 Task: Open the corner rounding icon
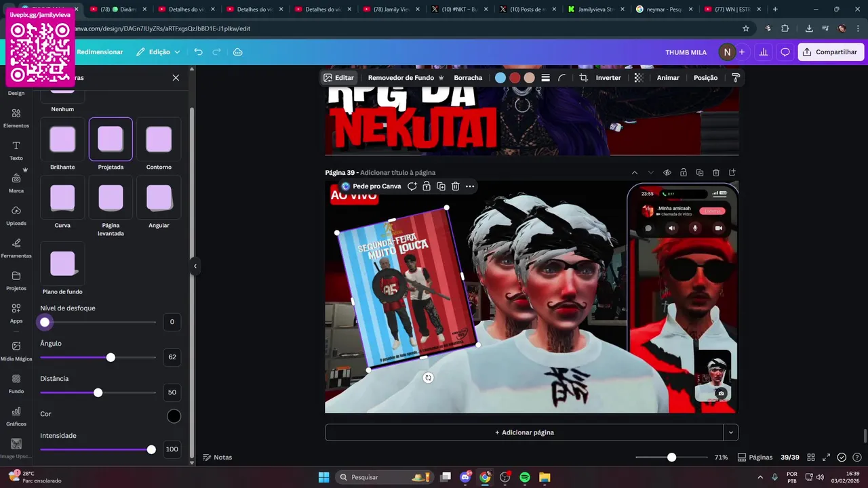tap(561, 78)
